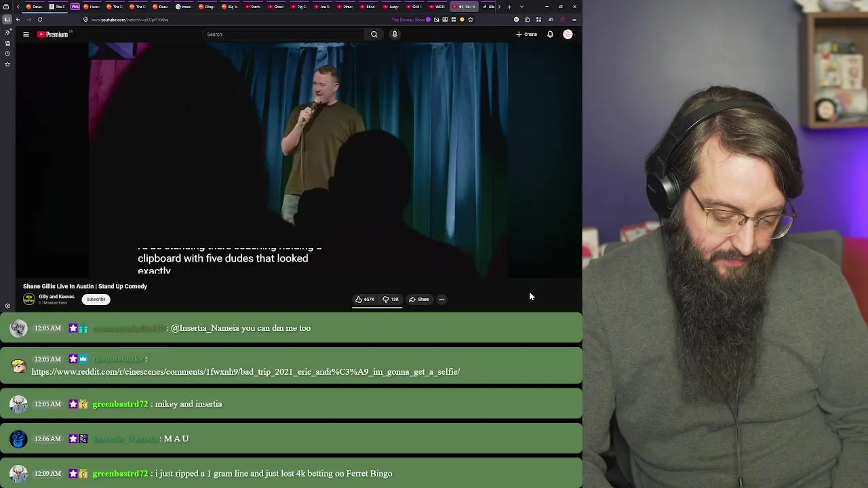This screenshot has height=488, width=868.
Task: Like the Shane Gillis video
Action: [x=365, y=299]
